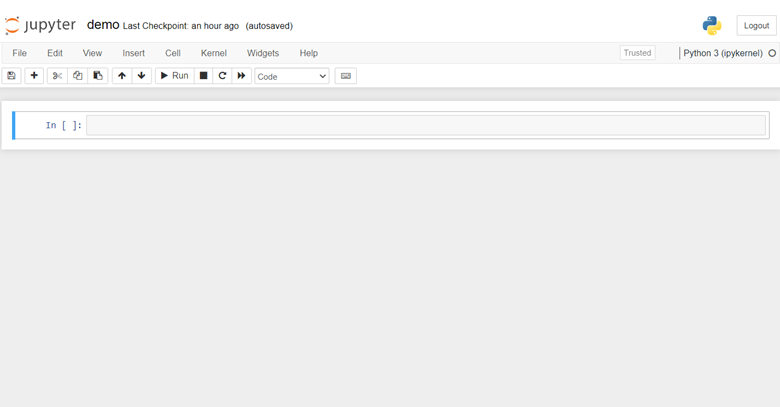Insert a new cell below with plus icon

pyautogui.click(x=34, y=76)
